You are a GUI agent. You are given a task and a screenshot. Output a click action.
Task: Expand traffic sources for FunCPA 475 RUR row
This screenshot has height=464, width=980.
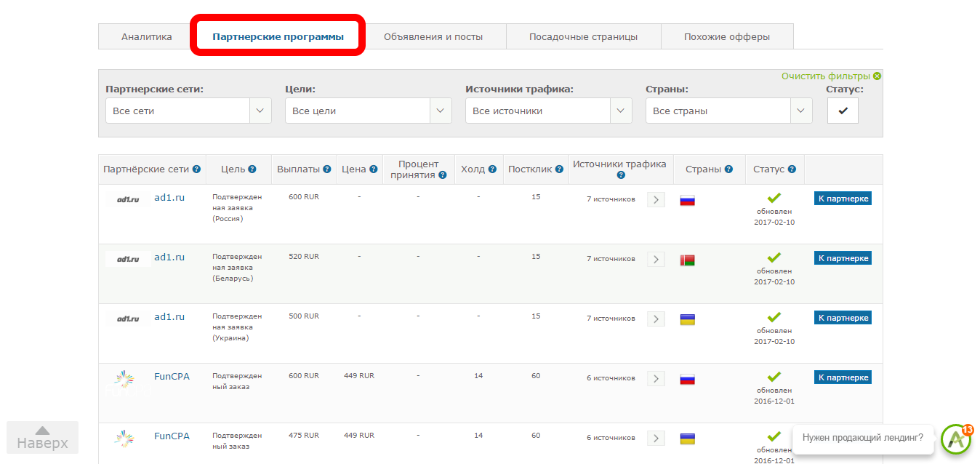656,438
